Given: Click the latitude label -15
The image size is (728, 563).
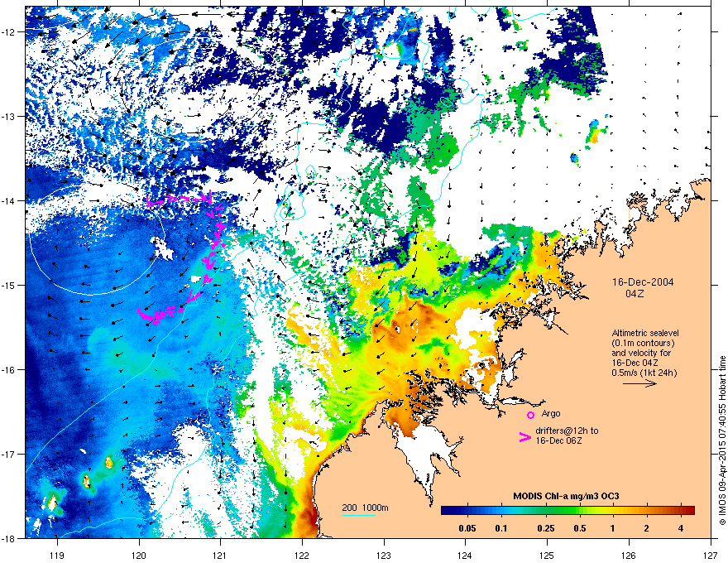Looking at the screenshot, I should coord(9,285).
